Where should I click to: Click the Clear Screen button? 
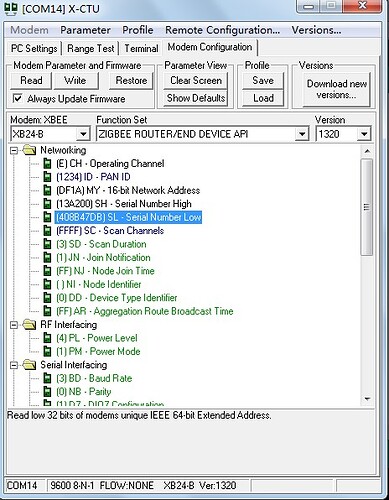click(196, 81)
